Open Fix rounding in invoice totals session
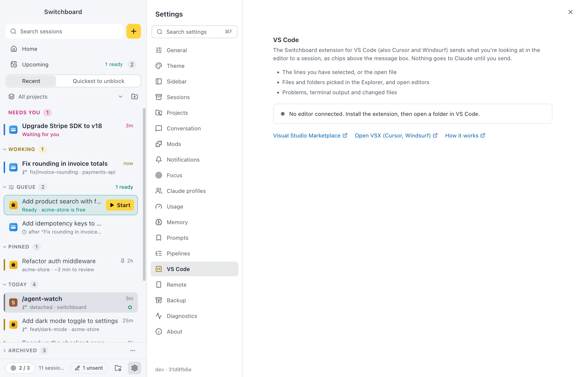 click(71, 167)
